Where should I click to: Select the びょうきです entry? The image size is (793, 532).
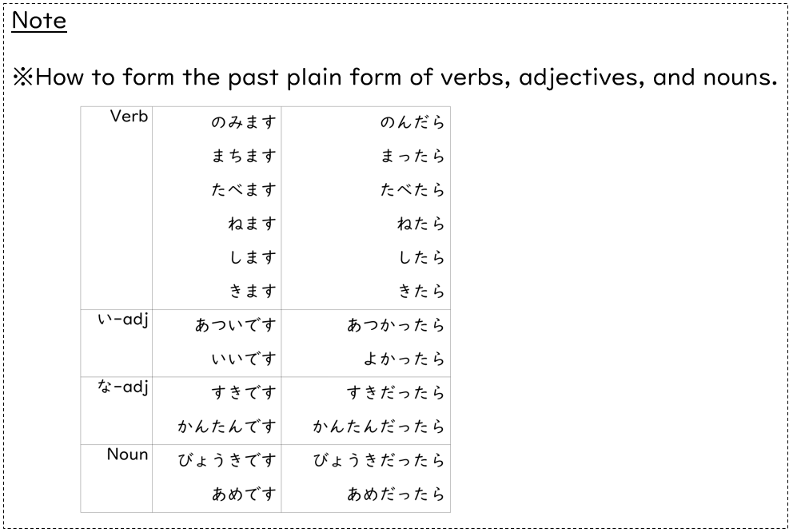point(227,461)
